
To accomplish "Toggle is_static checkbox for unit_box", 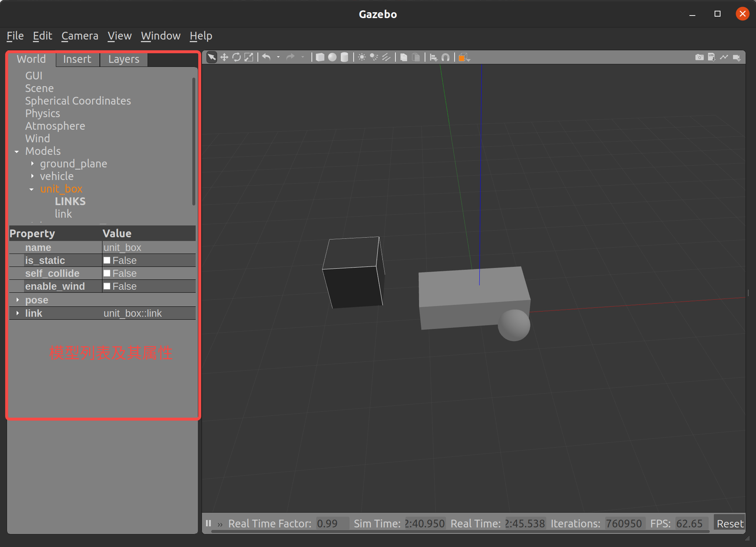I will [107, 260].
